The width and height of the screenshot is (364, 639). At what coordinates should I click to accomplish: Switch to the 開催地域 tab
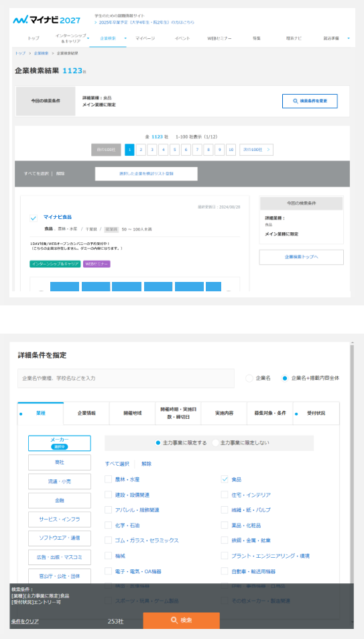point(132,413)
